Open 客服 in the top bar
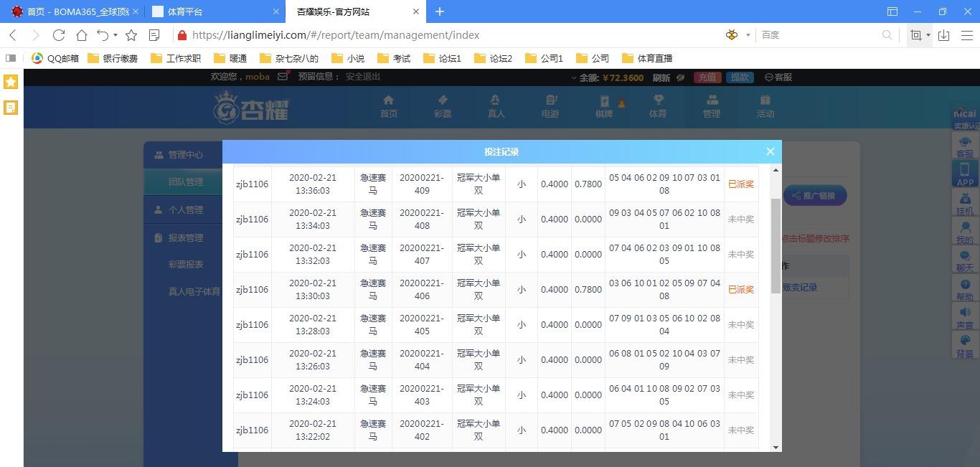This screenshot has width=980, height=467. pyautogui.click(x=778, y=77)
